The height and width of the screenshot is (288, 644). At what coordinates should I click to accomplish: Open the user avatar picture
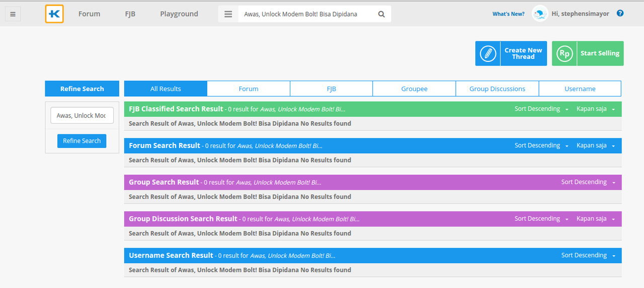tap(540, 14)
